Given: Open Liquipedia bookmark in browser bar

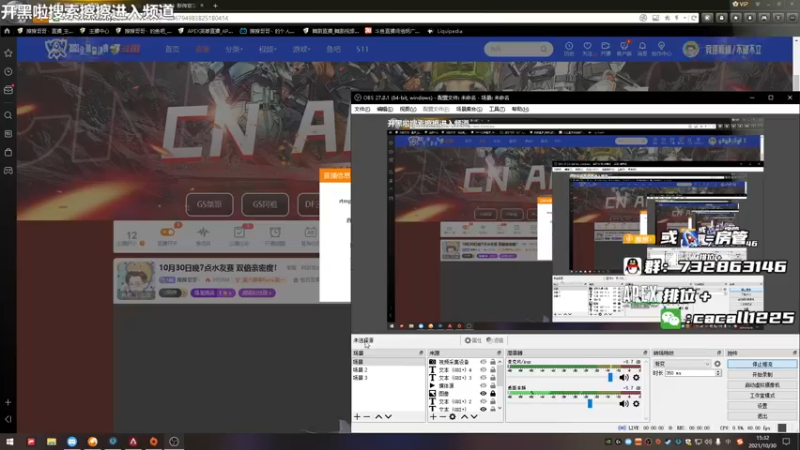Looking at the screenshot, I should click(445, 31).
